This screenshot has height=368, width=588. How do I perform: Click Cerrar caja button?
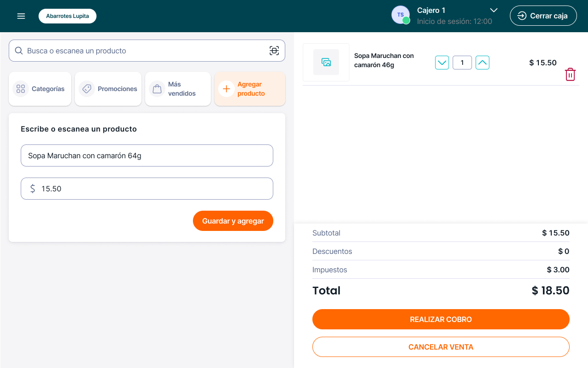[543, 16]
